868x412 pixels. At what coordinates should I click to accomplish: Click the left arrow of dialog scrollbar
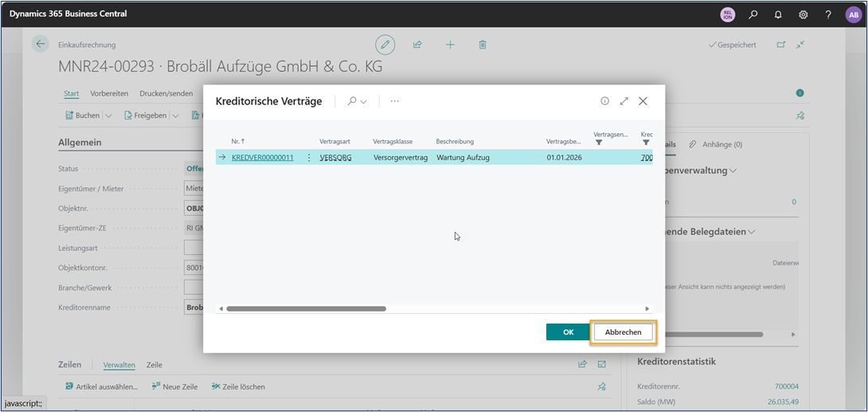(221, 308)
